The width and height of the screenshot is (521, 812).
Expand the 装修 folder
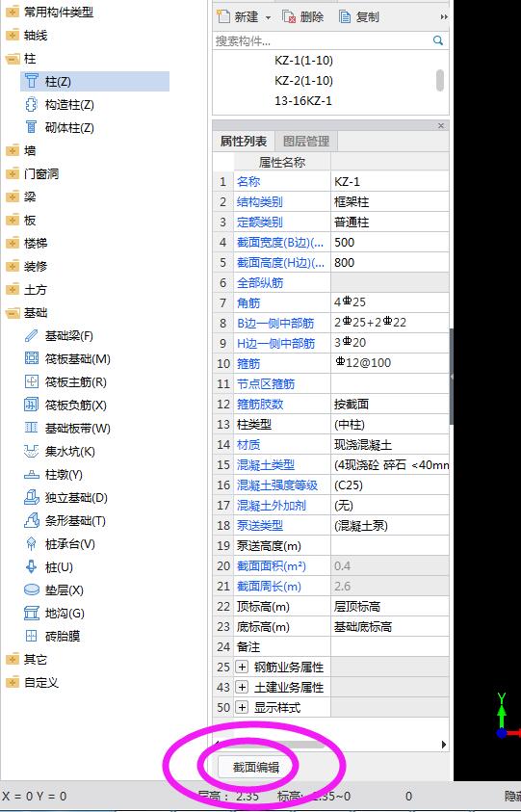[13, 266]
